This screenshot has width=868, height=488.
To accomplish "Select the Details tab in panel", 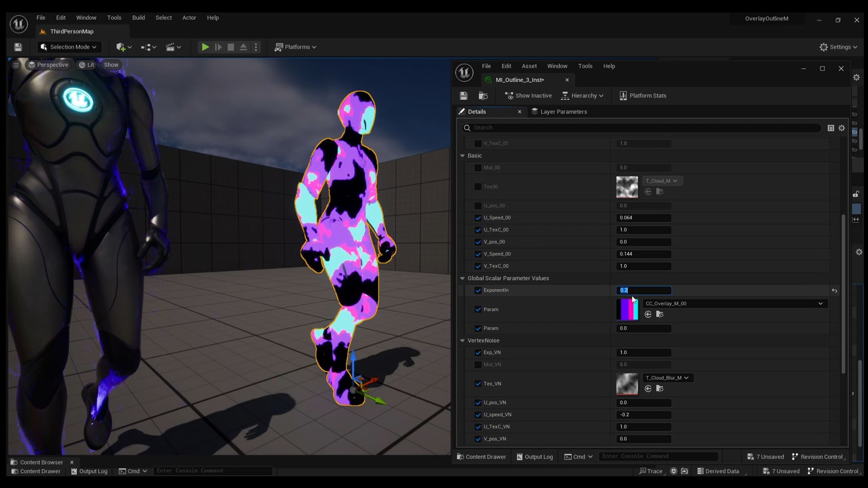I will 477,112.
